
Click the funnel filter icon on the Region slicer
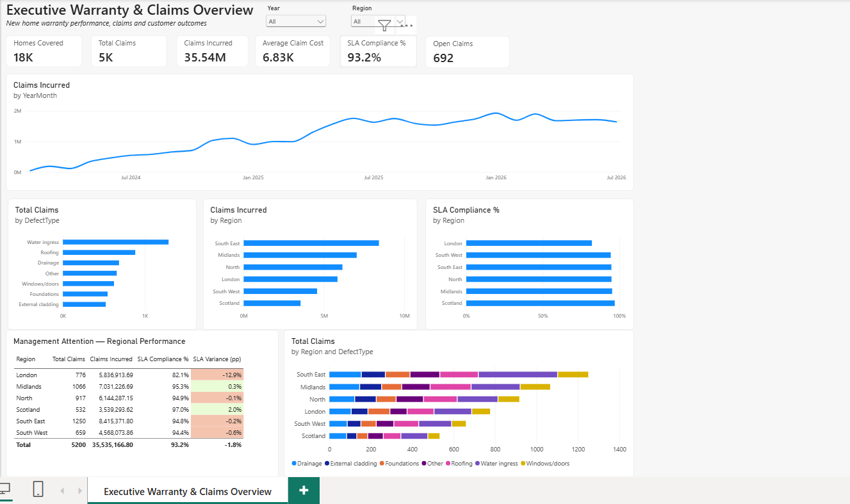tap(384, 26)
